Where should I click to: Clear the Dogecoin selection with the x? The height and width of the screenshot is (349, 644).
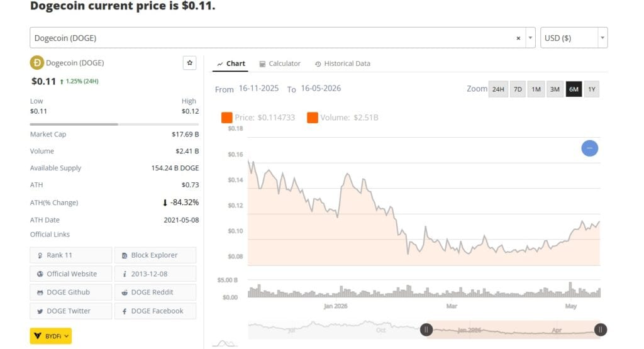click(x=518, y=38)
